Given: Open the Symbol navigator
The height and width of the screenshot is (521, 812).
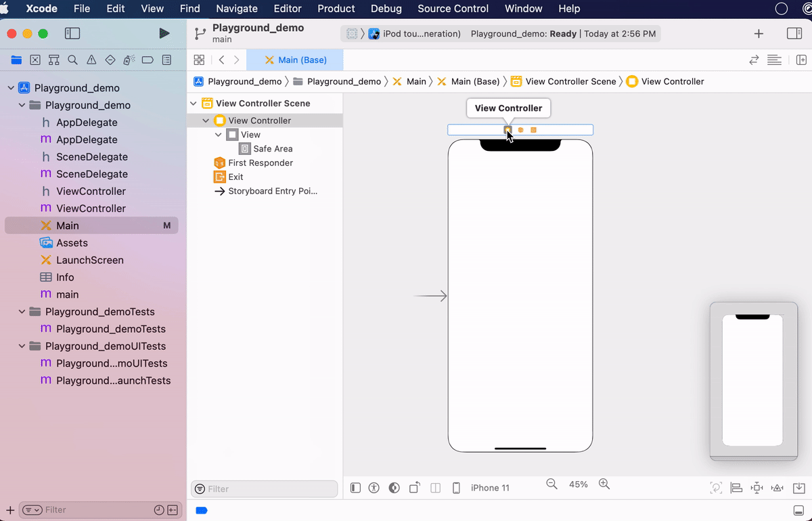Looking at the screenshot, I should coord(54,60).
